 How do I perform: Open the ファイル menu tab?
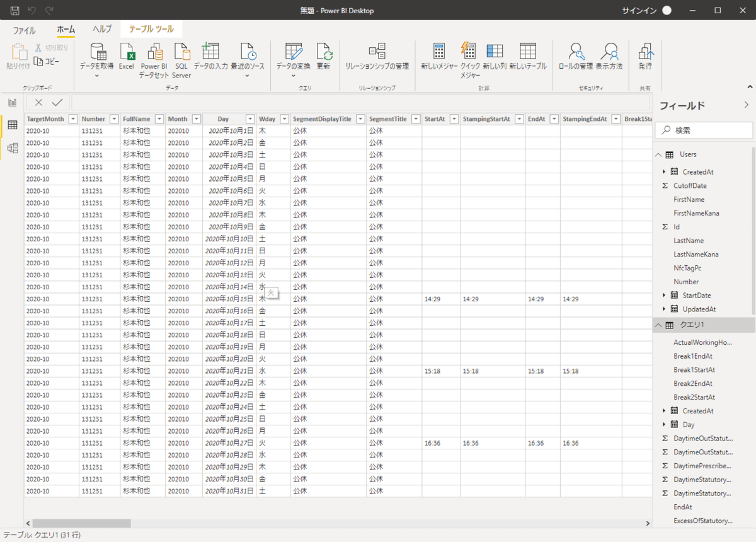pos(25,30)
